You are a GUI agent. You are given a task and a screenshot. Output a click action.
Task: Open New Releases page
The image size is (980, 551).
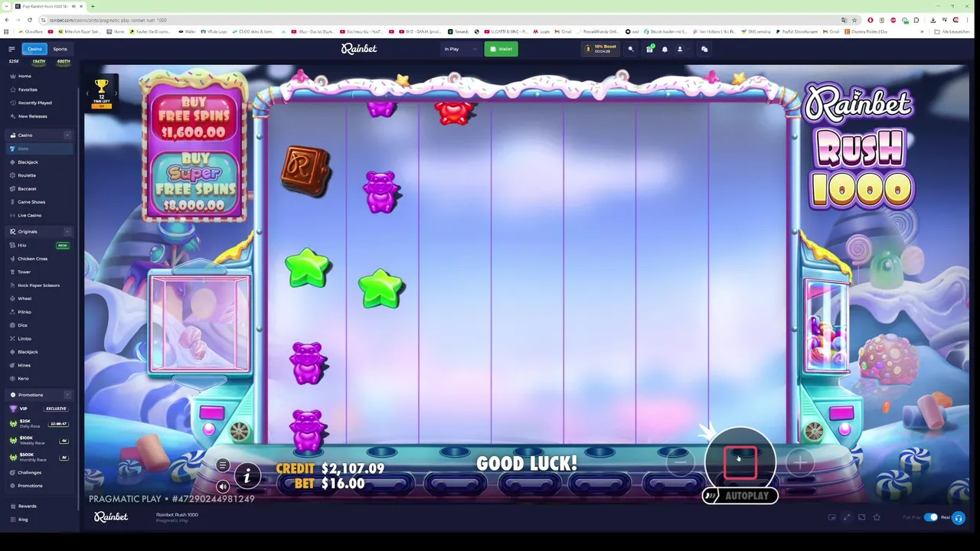[32, 116]
